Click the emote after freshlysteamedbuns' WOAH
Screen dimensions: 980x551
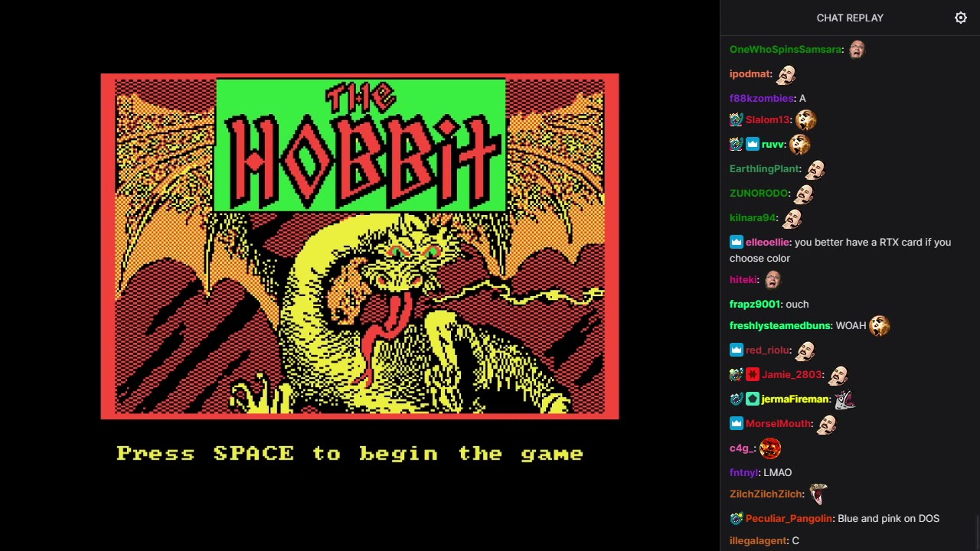click(879, 325)
